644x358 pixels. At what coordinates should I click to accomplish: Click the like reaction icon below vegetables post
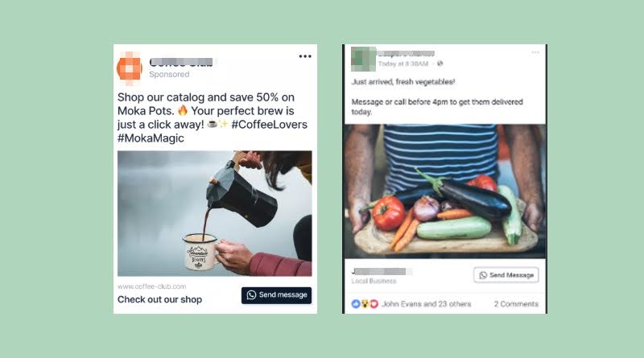point(356,304)
